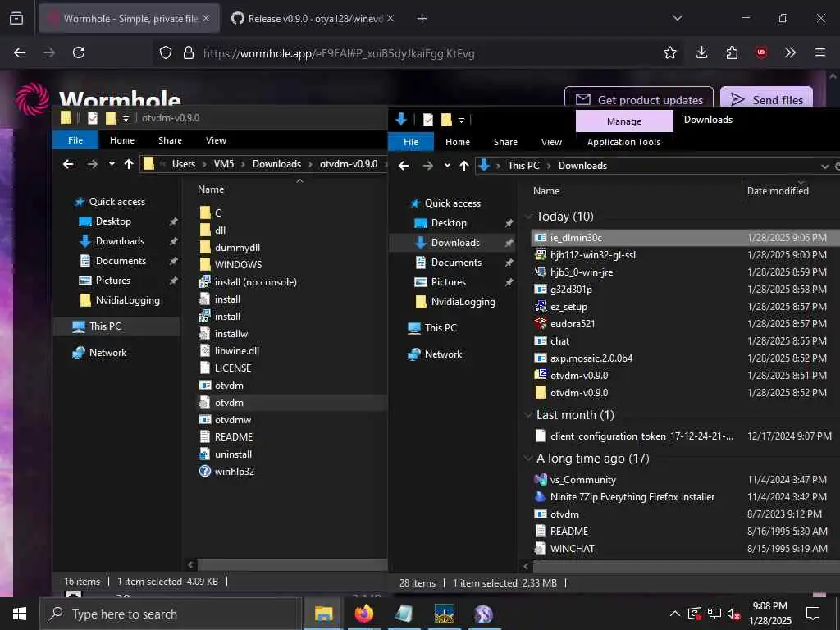Open Share tab in otvdm-v0.9.0 window
Screen dimensions: 840x630
(x=170, y=140)
